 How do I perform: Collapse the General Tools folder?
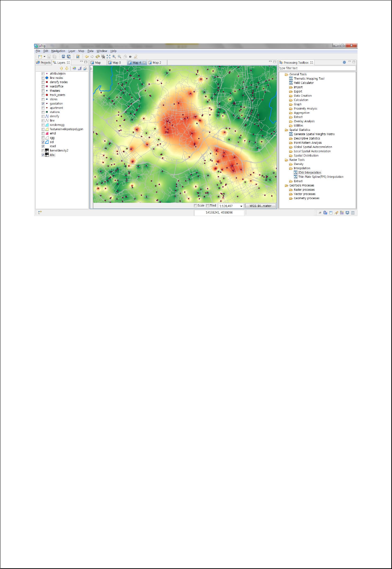(x=287, y=75)
